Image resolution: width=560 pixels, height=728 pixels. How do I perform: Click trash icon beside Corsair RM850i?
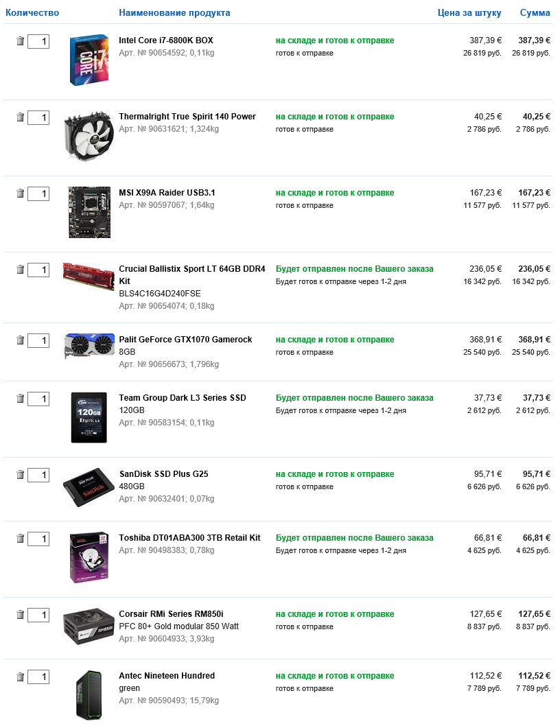pyautogui.click(x=20, y=615)
